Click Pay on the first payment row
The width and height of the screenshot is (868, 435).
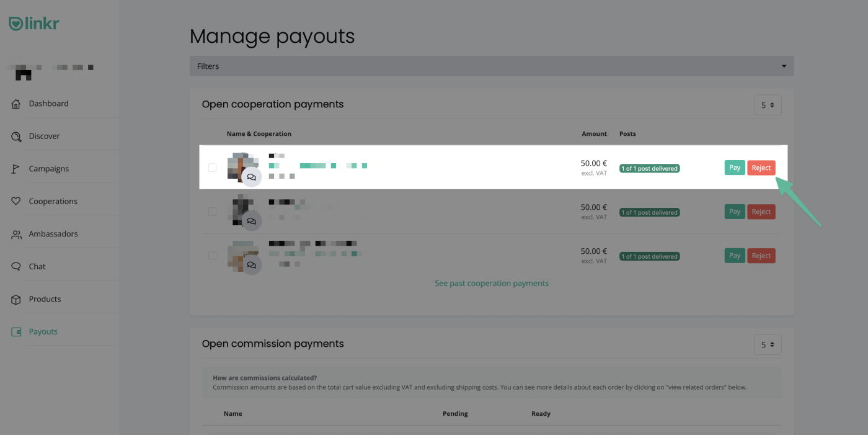[x=735, y=168]
